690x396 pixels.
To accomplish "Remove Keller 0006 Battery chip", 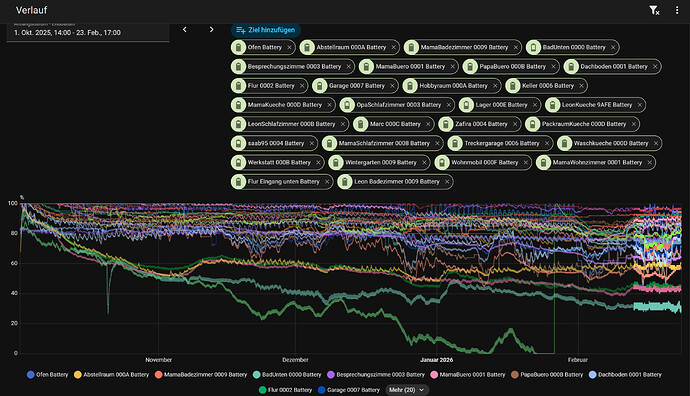I will (581, 86).
